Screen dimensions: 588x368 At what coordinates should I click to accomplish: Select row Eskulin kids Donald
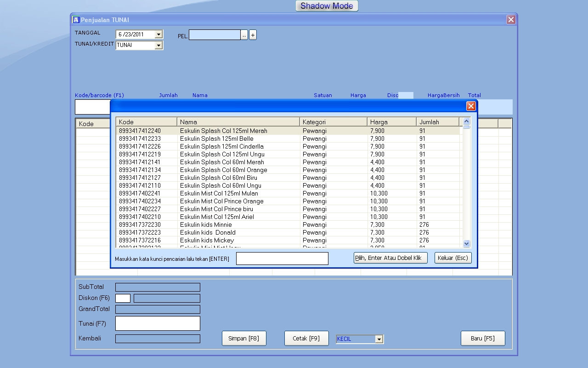(x=288, y=232)
